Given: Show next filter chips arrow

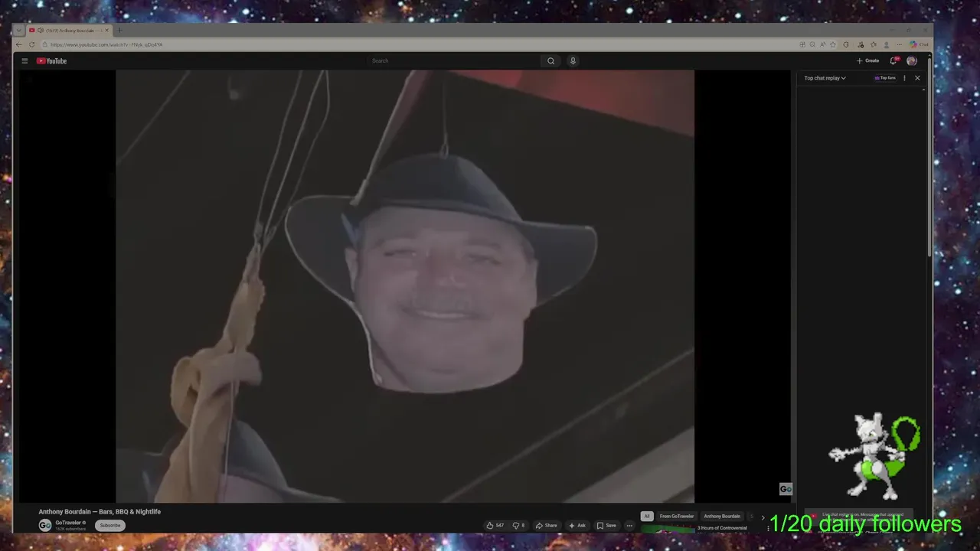Looking at the screenshot, I should [763, 517].
